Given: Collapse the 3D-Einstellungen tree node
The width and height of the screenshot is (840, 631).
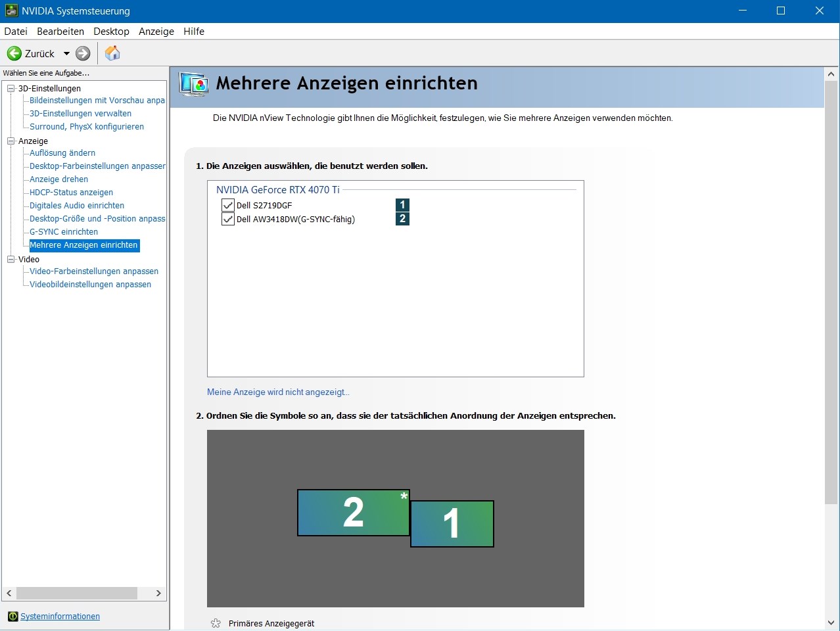Looking at the screenshot, I should coord(11,88).
